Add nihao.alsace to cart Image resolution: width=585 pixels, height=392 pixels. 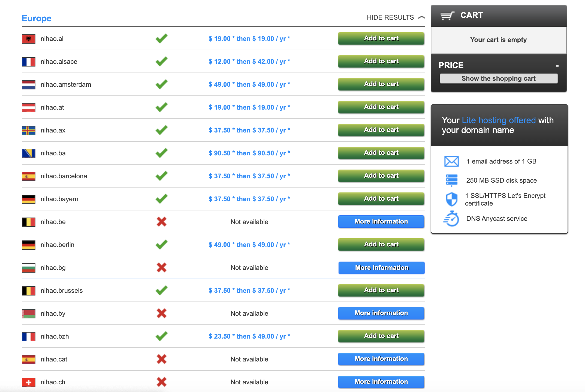[x=381, y=61]
